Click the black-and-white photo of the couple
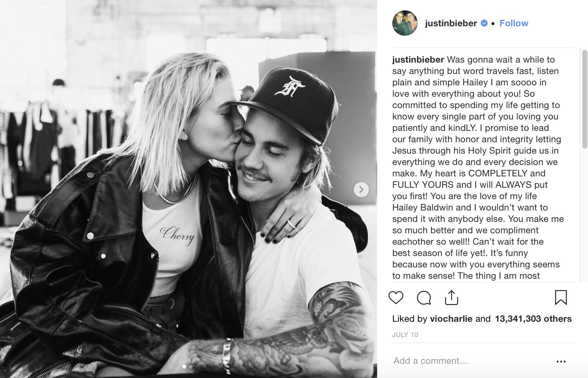 click(188, 189)
